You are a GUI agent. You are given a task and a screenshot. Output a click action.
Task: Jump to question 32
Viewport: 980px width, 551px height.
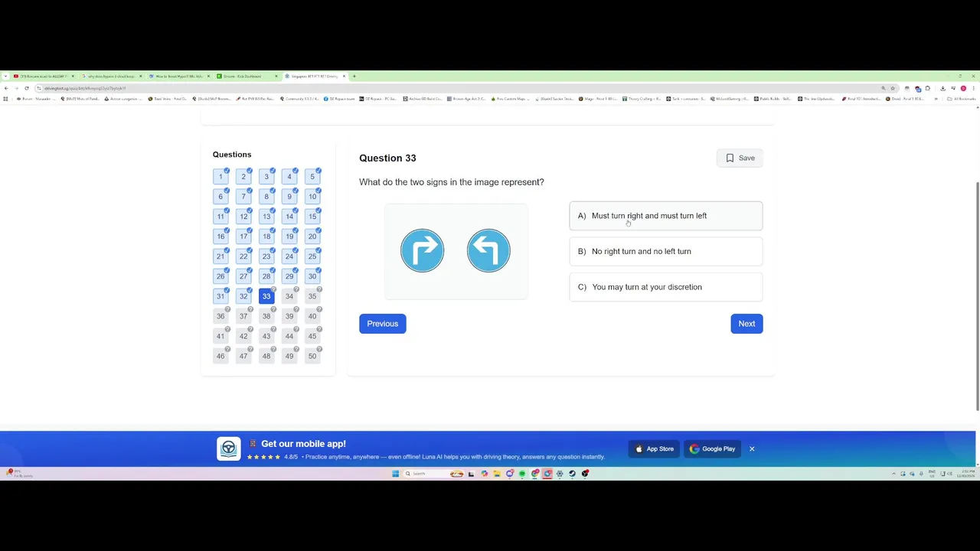click(243, 296)
